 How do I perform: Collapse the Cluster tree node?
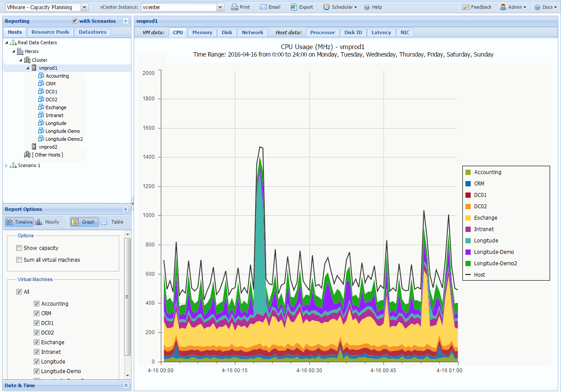point(21,61)
